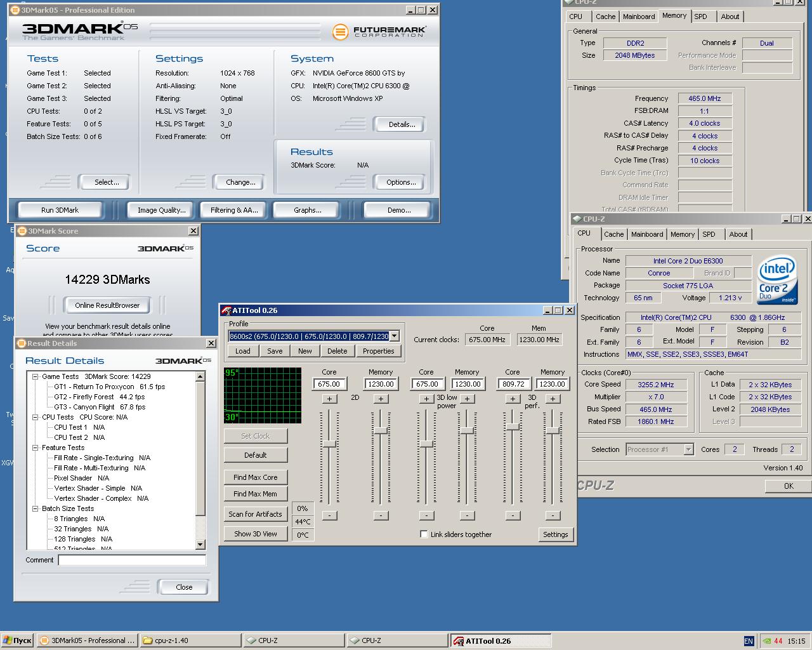The image size is (812, 650).
Task: Click Show 3D View button
Action: point(256,534)
